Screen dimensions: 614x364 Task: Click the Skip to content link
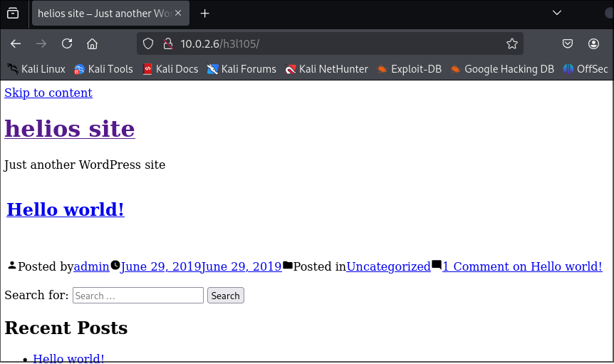48,93
